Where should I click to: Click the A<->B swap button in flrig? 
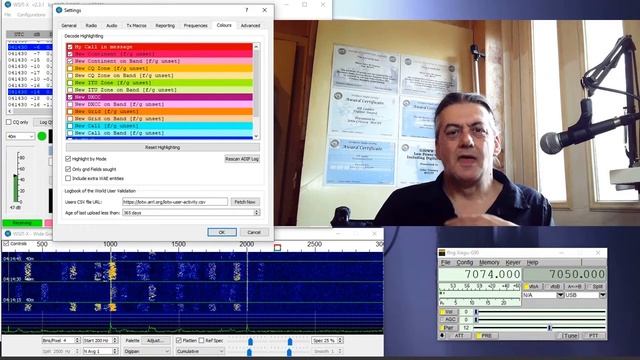pyautogui.click(x=575, y=287)
